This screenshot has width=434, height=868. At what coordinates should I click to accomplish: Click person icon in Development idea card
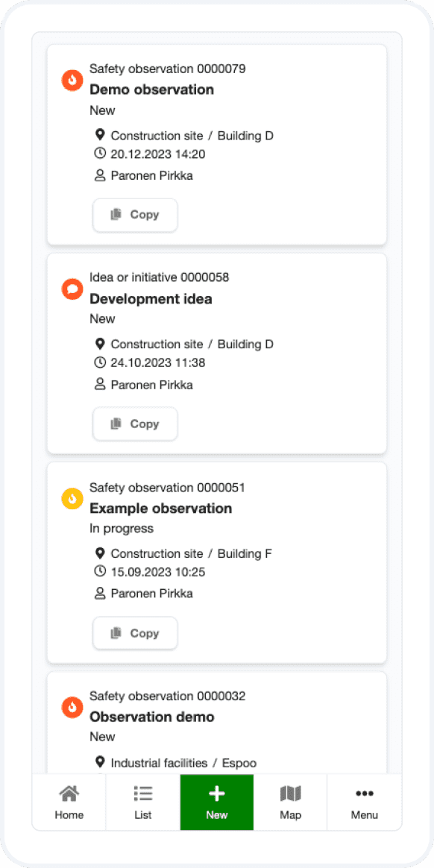pos(100,385)
